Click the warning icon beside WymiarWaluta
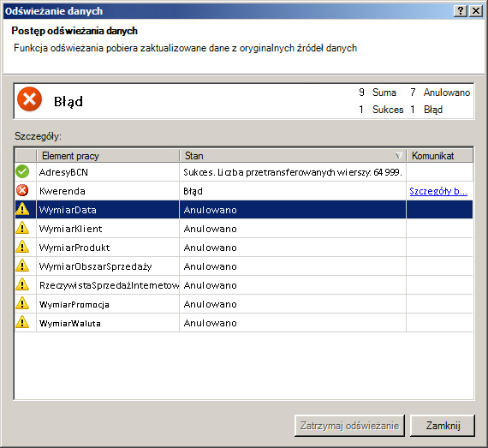The width and height of the screenshot is (488, 448). [x=22, y=322]
